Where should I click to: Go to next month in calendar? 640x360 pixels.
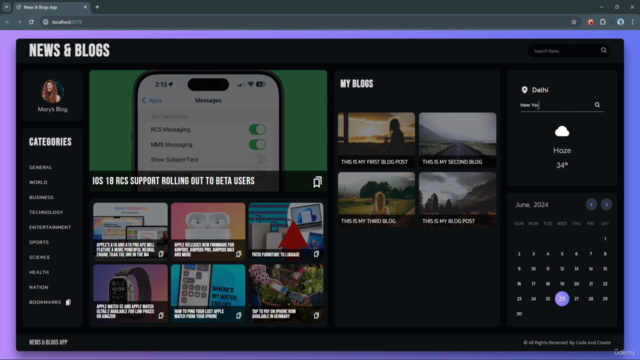click(606, 204)
